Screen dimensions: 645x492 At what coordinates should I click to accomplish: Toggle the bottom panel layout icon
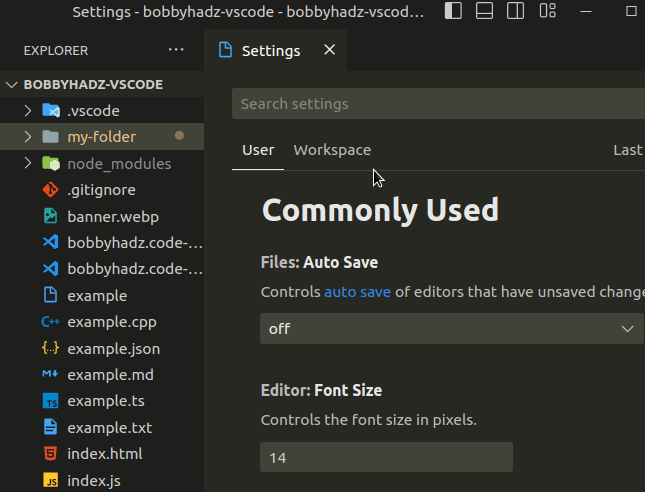coord(484,11)
